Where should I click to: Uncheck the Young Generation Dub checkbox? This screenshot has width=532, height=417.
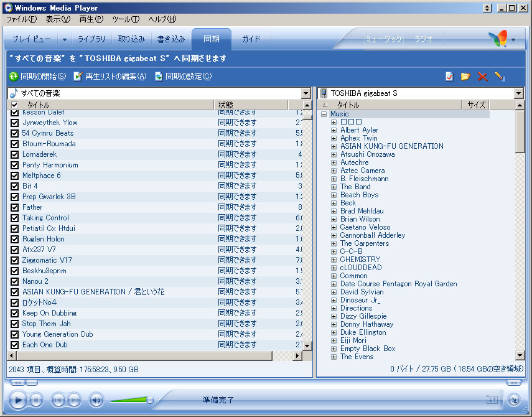click(x=14, y=334)
